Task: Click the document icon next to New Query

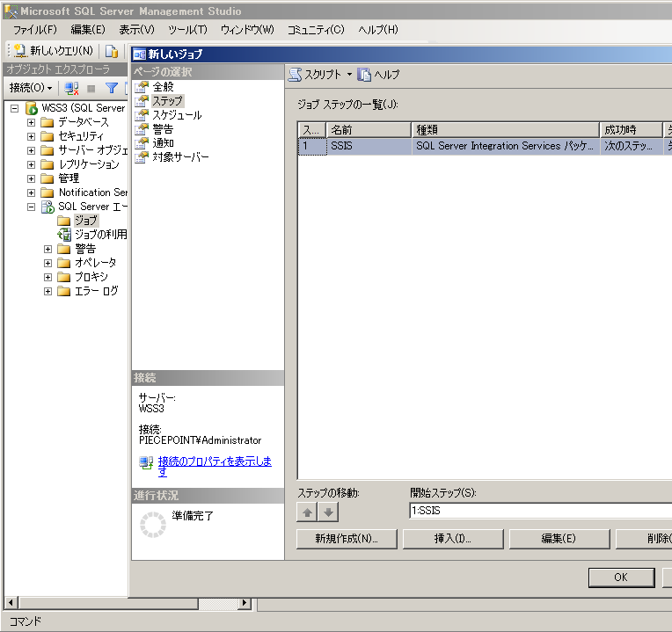Action: [112, 51]
